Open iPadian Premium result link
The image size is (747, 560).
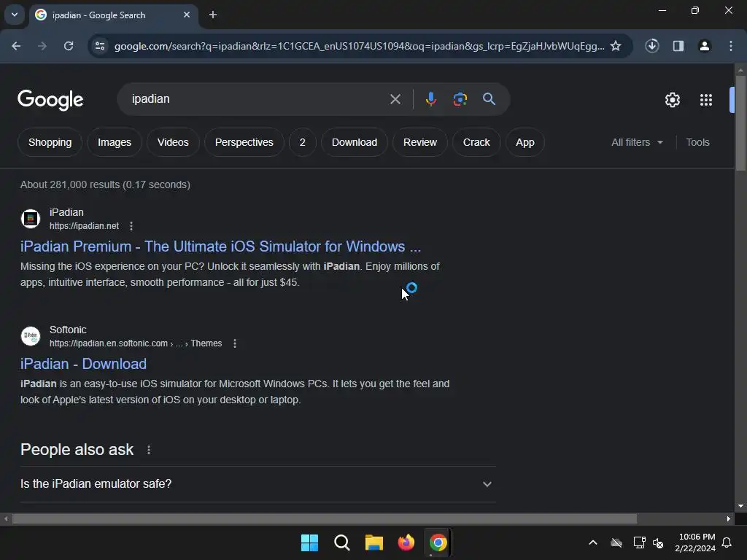[220, 246]
